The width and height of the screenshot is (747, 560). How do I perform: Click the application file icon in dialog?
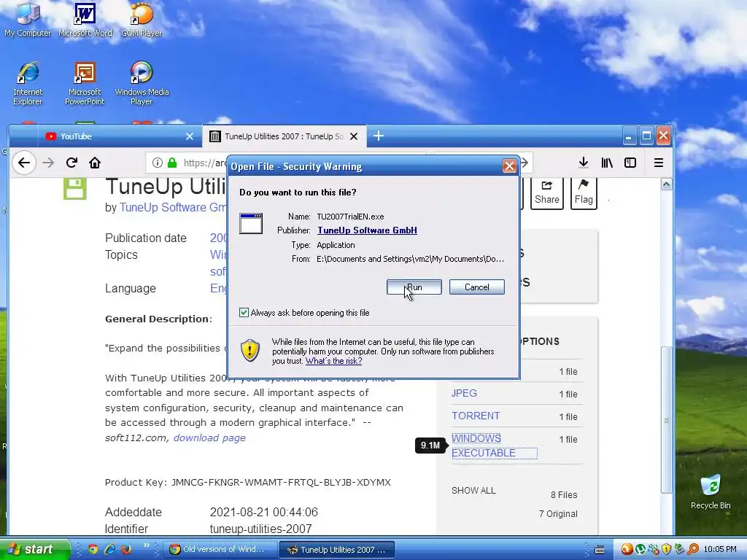[x=251, y=223]
